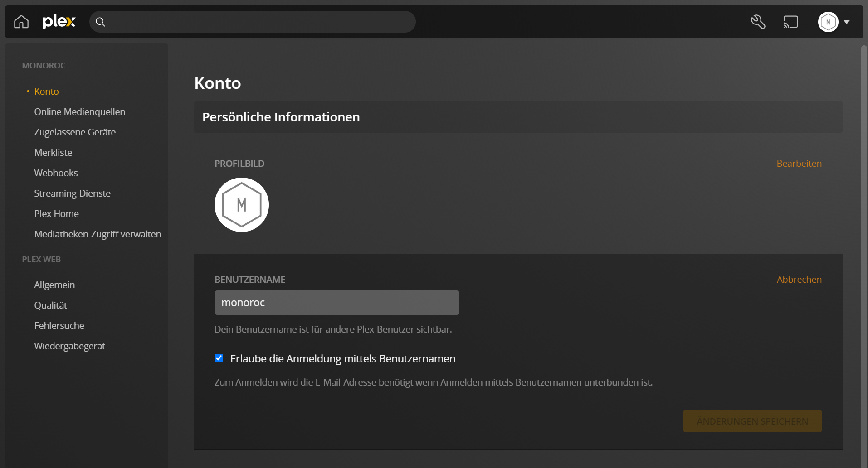Uncheck allow login via username checkbox
This screenshot has height=468, width=868.
219,358
